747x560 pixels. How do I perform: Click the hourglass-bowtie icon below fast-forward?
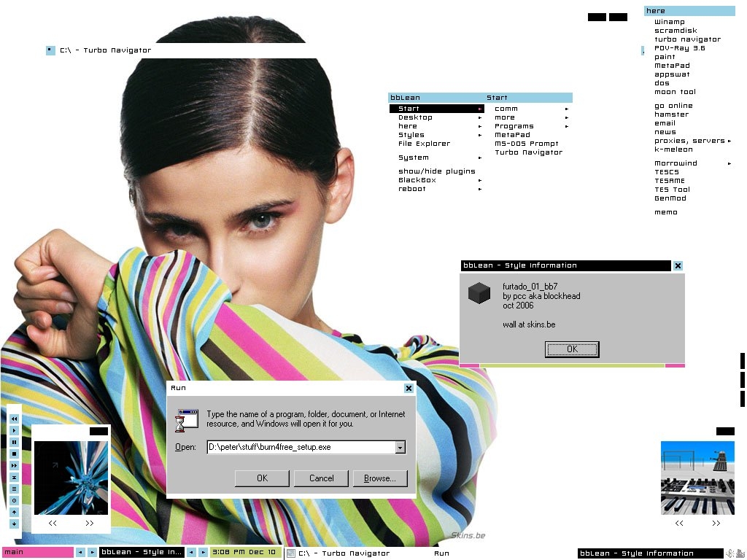pyautogui.click(x=14, y=477)
